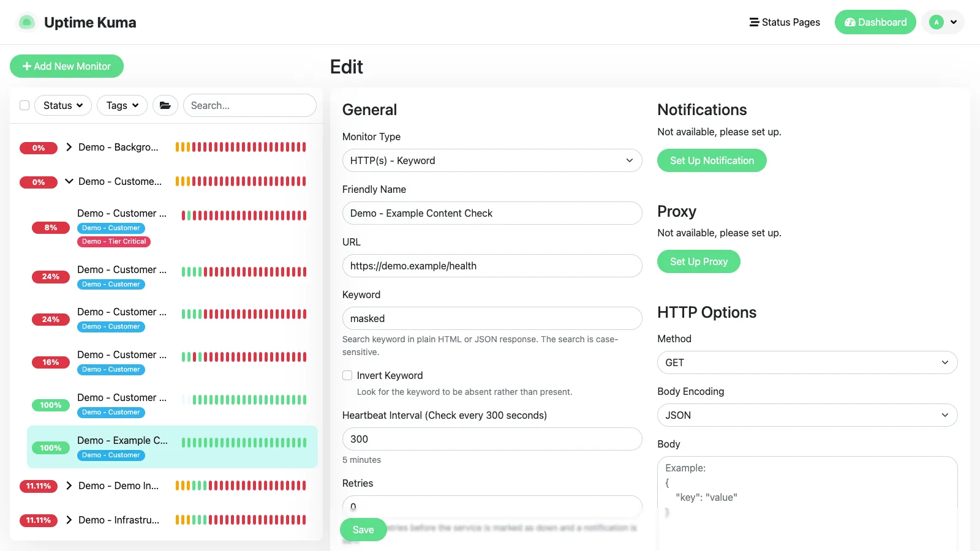Image resolution: width=980 pixels, height=551 pixels.
Task: Open the folder filter icon button
Action: point(165,105)
